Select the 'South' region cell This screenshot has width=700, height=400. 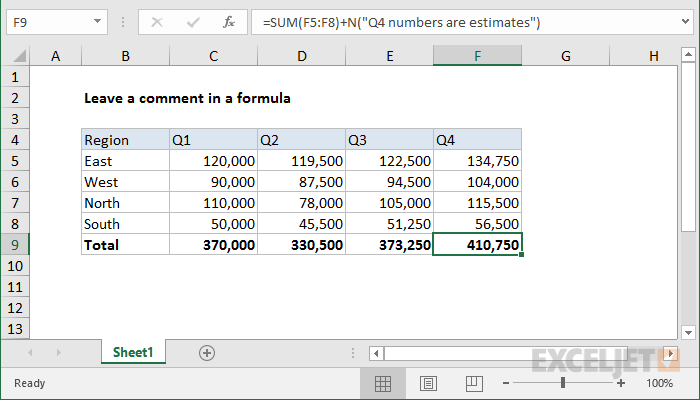[x=125, y=224]
